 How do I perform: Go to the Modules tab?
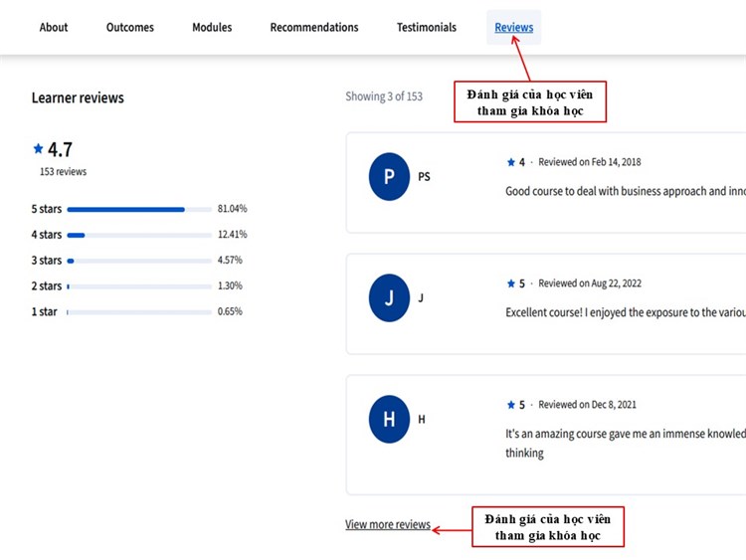point(212,28)
